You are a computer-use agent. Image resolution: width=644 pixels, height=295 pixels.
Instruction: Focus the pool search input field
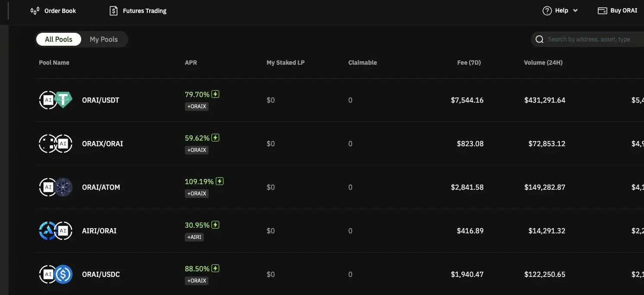click(592, 40)
